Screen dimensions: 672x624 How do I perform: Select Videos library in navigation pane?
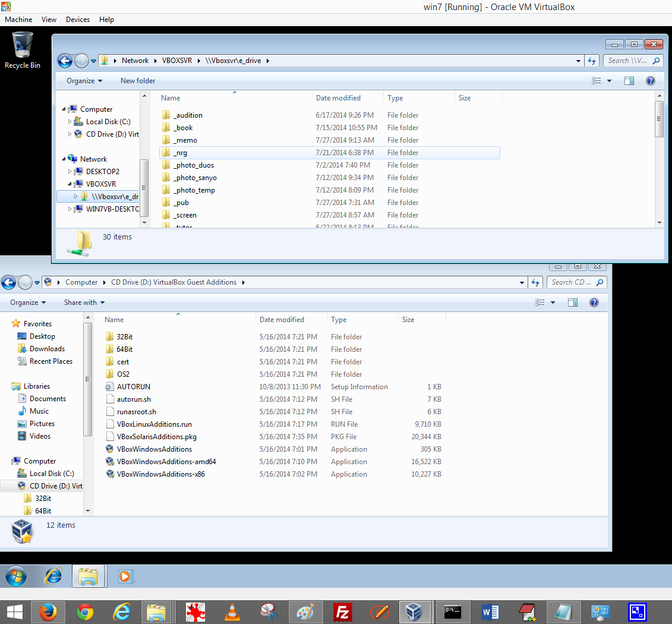click(39, 436)
